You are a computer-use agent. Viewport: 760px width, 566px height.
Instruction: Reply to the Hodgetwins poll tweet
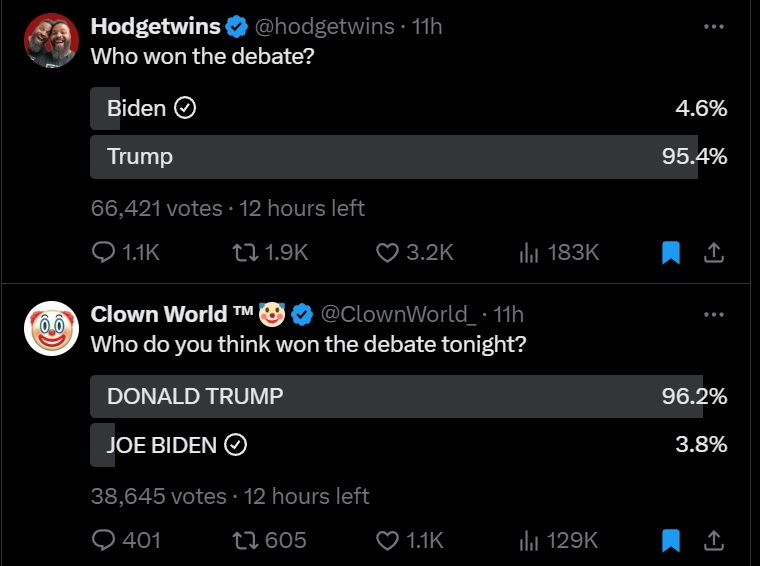pos(104,253)
